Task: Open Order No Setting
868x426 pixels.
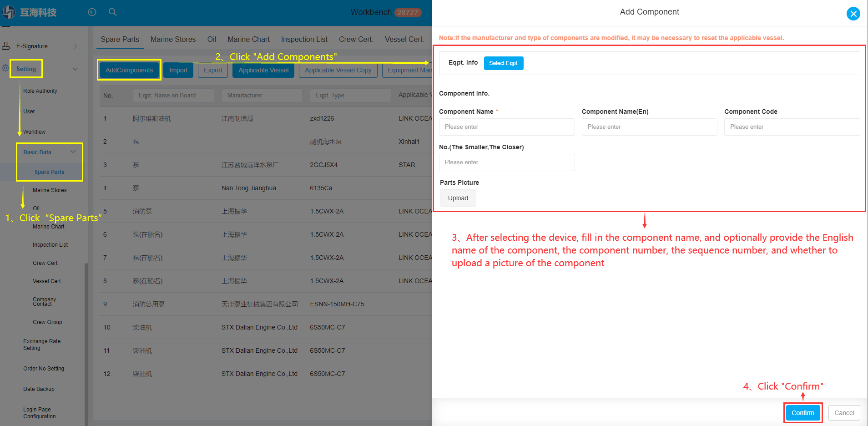Action: tap(44, 369)
